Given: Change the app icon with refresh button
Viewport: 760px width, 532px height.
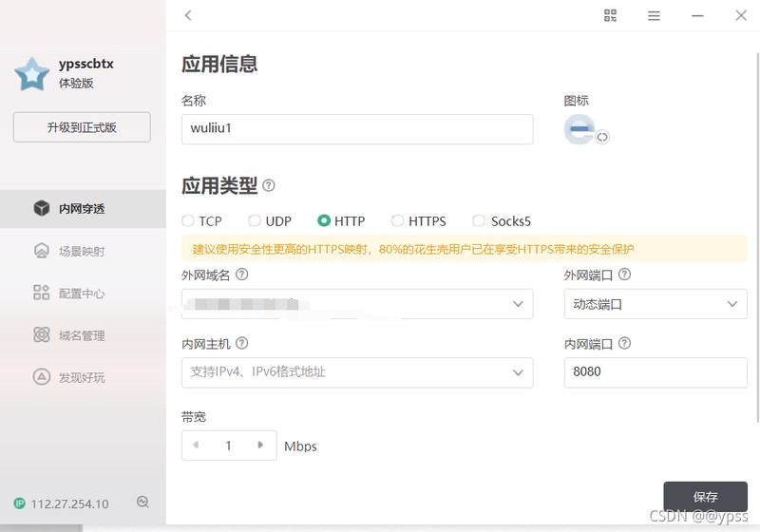Looking at the screenshot, I should (x=602, y=137).
